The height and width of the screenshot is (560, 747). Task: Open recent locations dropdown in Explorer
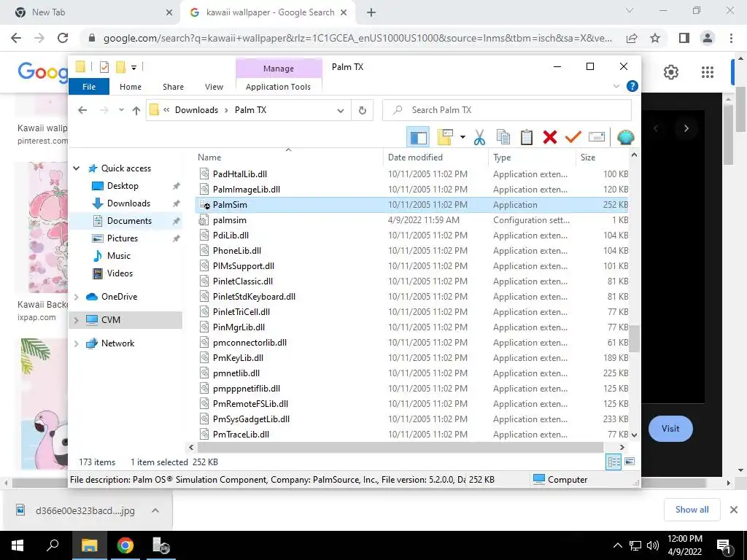tap(122, 111)
